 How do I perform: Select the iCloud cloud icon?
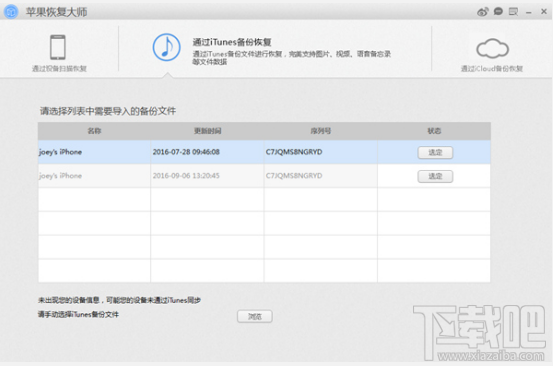492,49
